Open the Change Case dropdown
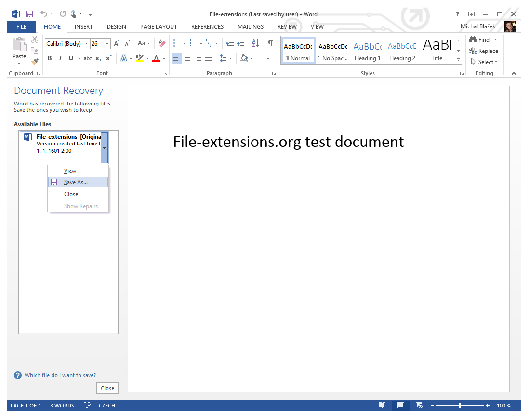The image size is (530, 420). click(144, 43)
